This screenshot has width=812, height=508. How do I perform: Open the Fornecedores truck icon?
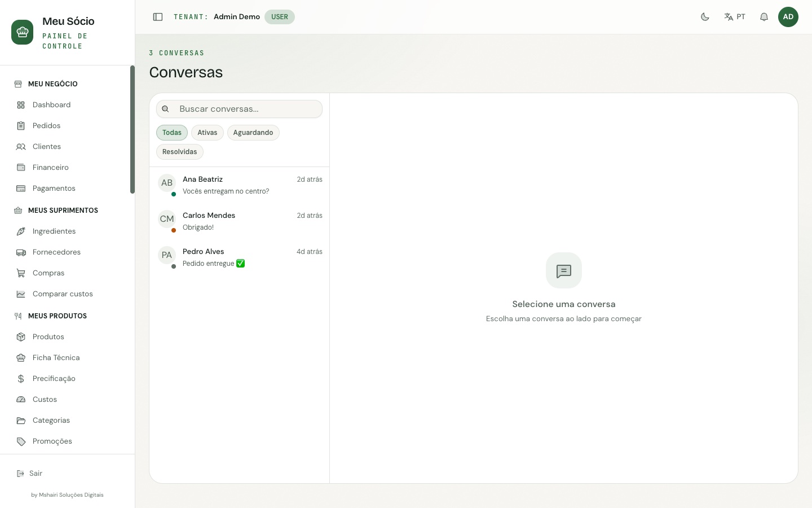21,252
